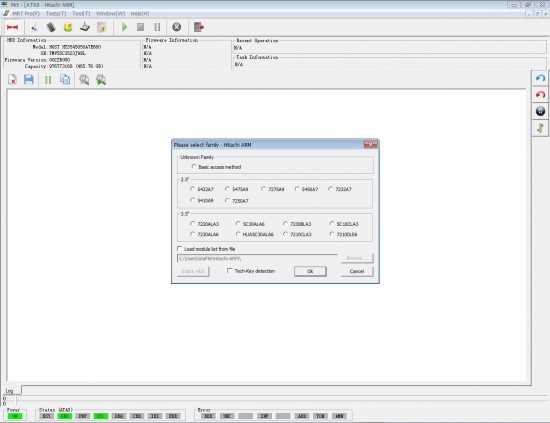This screenshot has width=550, height=423.
Task: Toggle the Tech-Key detection checkbox
Action: click(229, 271)
